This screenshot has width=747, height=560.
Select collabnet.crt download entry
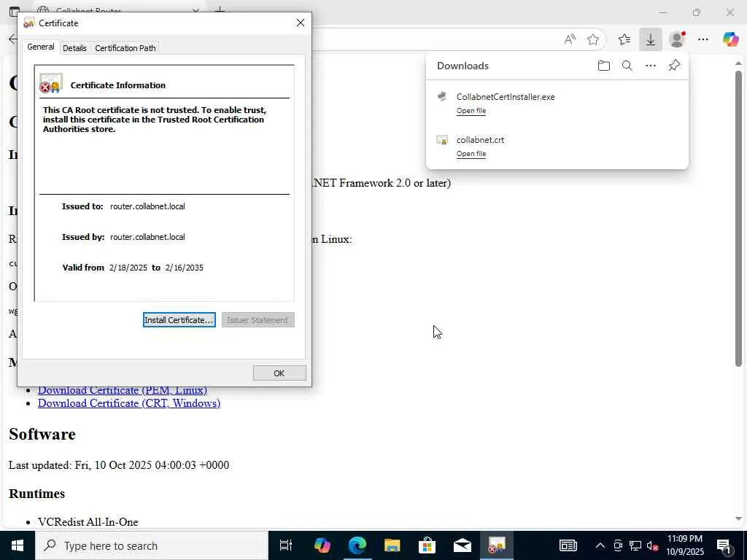pos(557,146)
